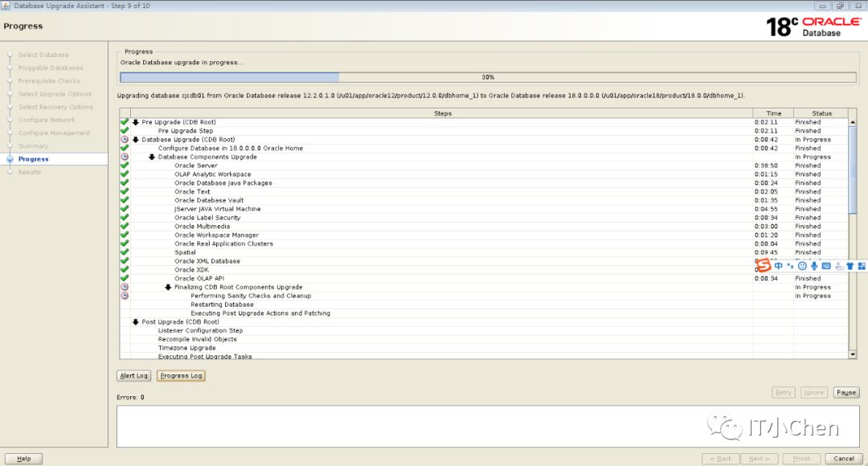The image size is (868, 466).
Task: Click clock icon for Performing Sanity Checks
Action: click(125, 296)
